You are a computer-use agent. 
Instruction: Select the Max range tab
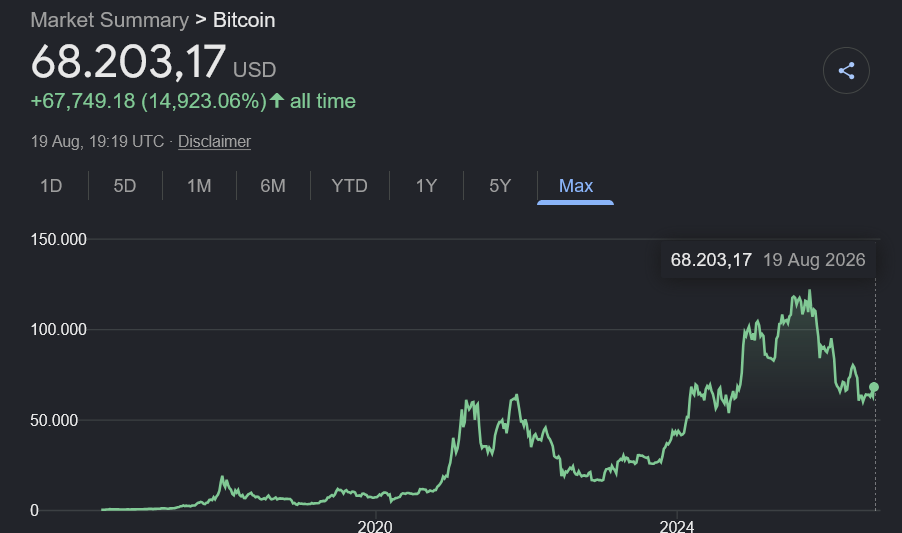(x=576, y=186)
